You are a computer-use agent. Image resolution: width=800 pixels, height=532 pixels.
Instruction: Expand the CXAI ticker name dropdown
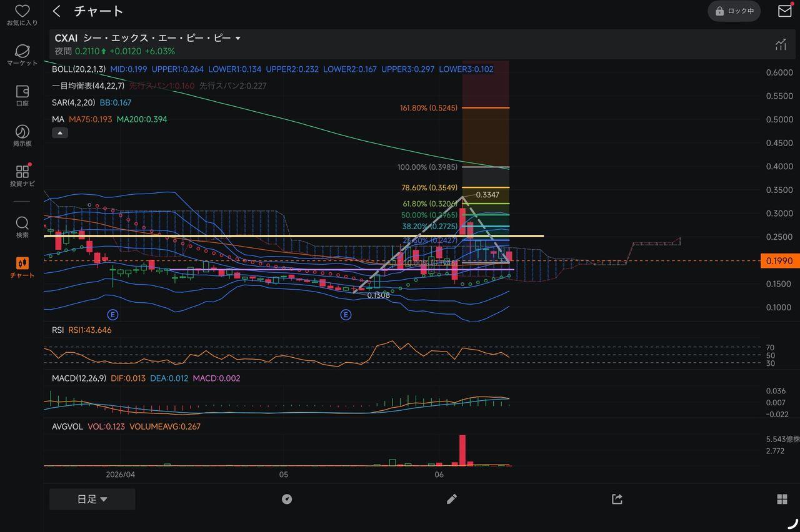[237, 39]
